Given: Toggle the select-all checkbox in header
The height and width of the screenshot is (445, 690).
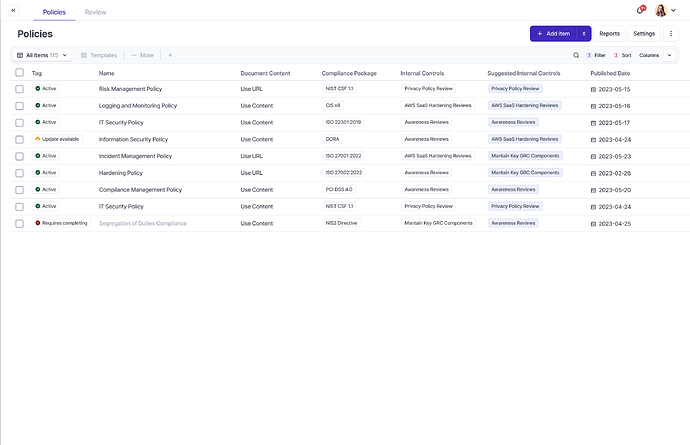Looking at the screenshot, I should [x=19, y=73].
